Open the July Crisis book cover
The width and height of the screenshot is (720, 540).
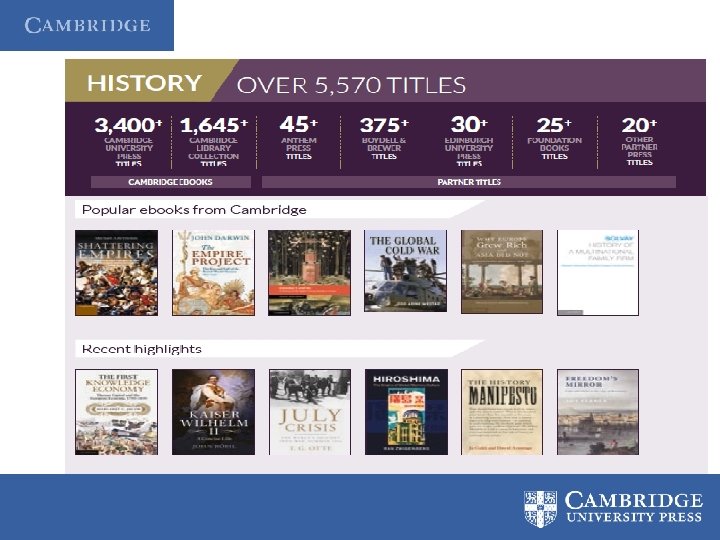tap(310, 412)
